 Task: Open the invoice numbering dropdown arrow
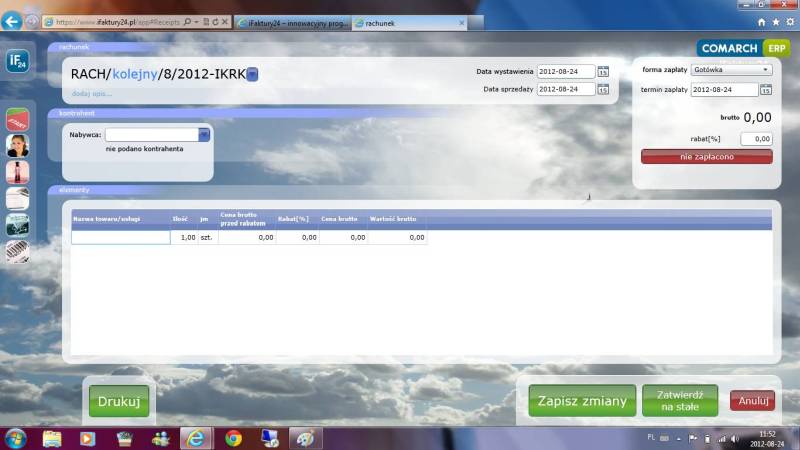(x=252, y=73)
